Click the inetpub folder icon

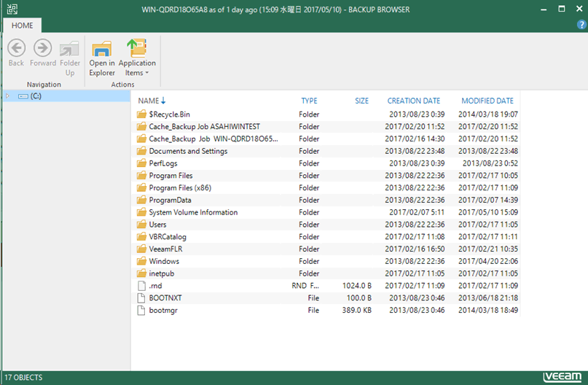141,273
